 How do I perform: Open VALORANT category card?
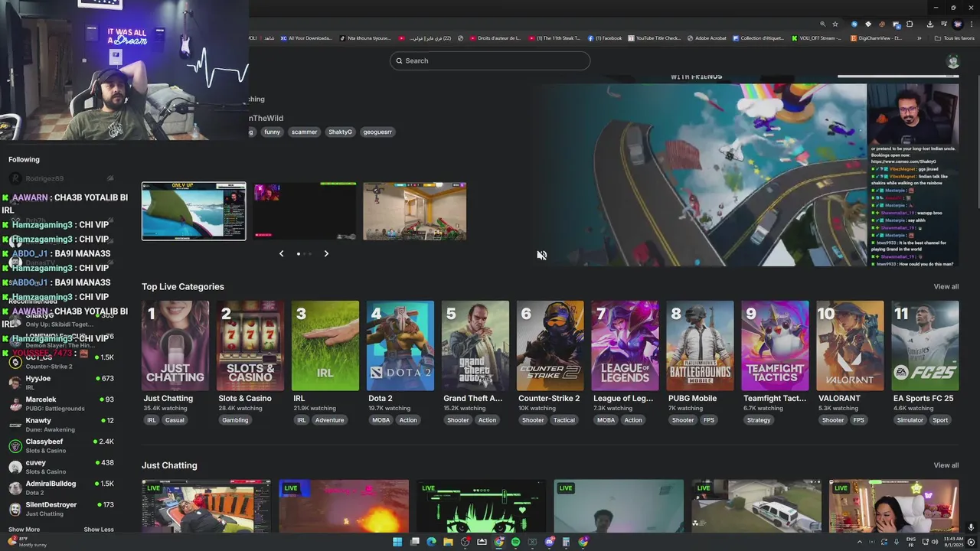pyautogui.click(x=851, y=346)
